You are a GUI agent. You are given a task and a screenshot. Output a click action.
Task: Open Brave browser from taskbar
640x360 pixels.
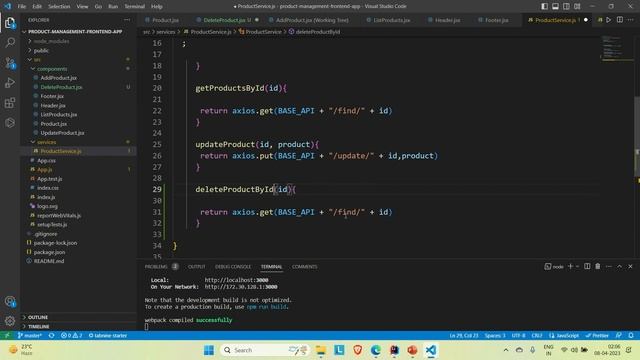[358, 350]
